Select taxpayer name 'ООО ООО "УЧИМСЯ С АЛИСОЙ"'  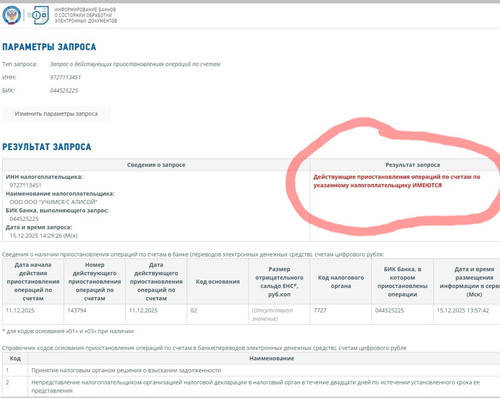pos(53,202)
